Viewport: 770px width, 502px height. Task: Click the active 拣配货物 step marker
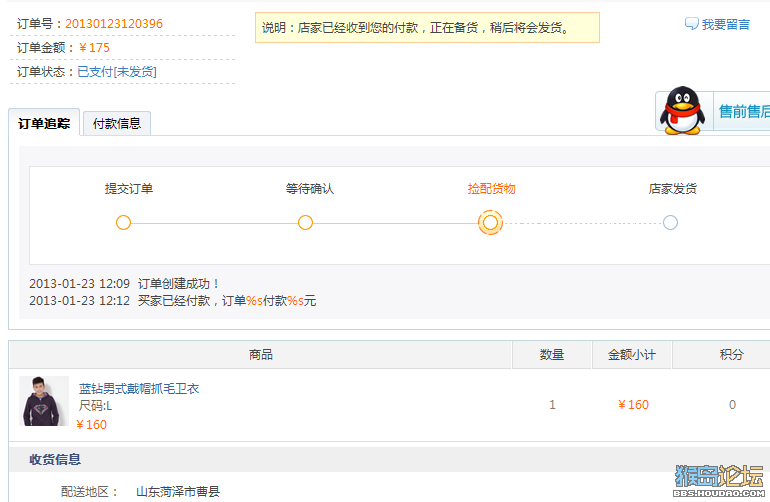(490, 223)
